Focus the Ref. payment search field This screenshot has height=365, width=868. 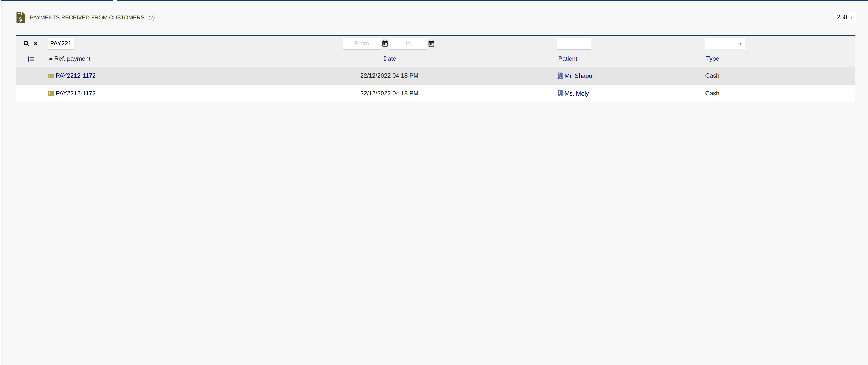(x=61, y=43)
